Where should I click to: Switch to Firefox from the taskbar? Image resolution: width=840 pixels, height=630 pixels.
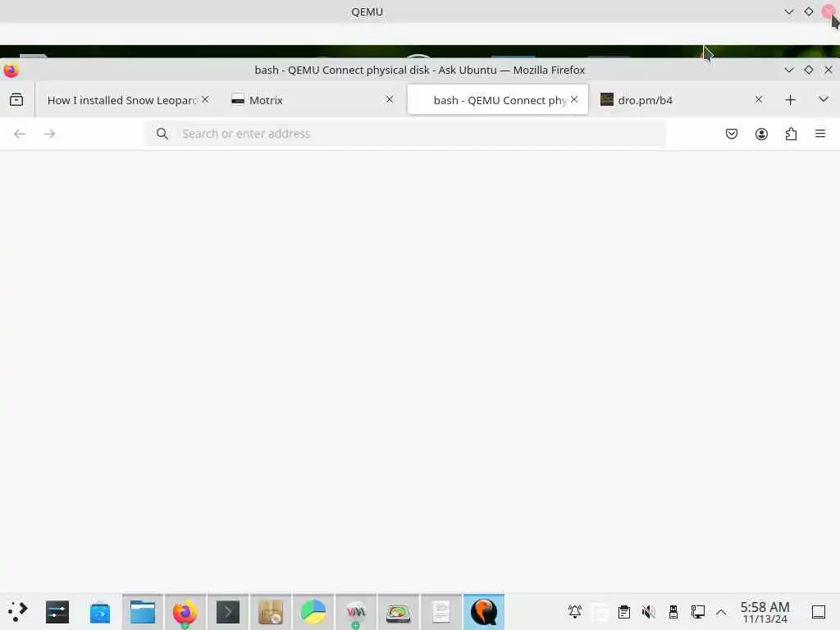(x=185, y=612)
